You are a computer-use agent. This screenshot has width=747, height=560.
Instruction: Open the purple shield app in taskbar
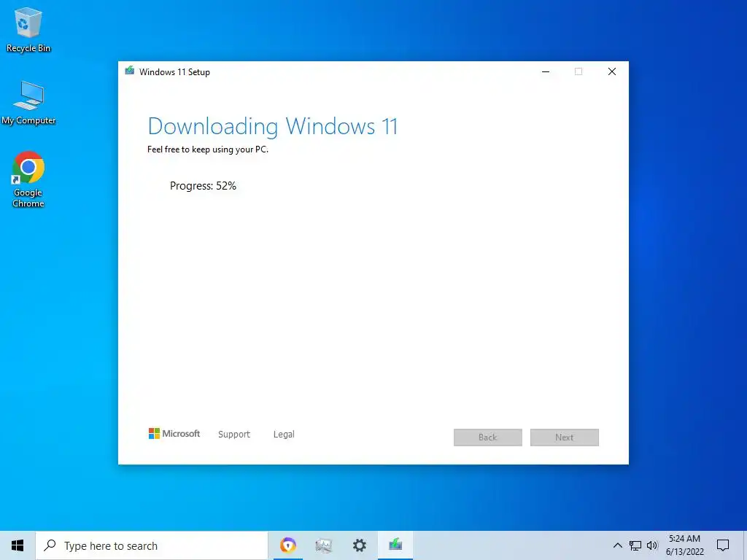(x=287, y=545)
